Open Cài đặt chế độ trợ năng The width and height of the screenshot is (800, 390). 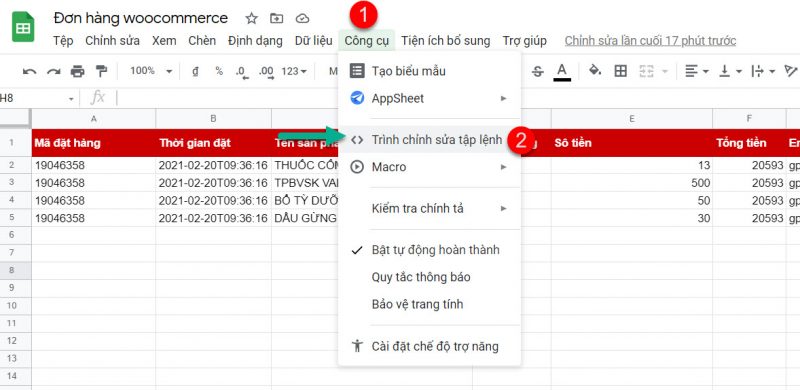tap(429, 346)
